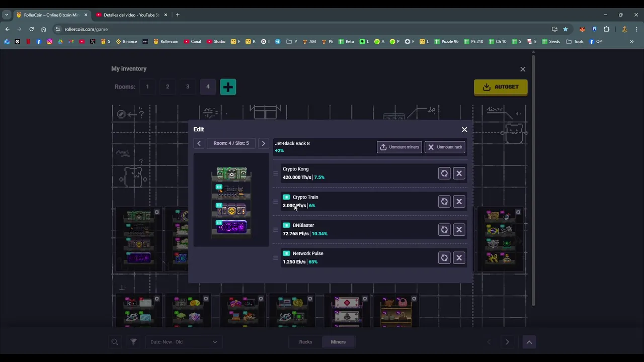Replace the BNBlaster miner
Image resolution: width=644 pixels, height=362 pixels.
(x=444, y=230)
